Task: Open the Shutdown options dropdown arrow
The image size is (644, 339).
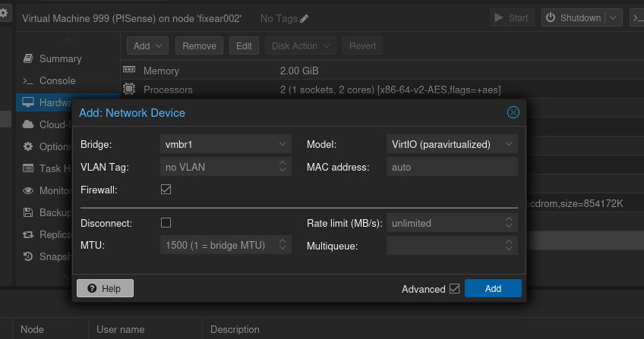Action: (x=614, y=17)
